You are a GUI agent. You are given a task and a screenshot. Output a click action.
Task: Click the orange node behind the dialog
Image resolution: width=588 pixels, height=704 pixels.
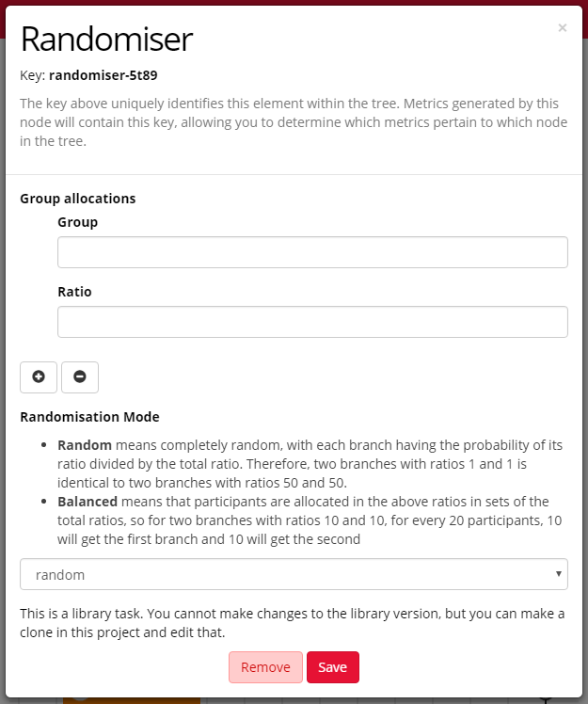click(x=132, y=699)
